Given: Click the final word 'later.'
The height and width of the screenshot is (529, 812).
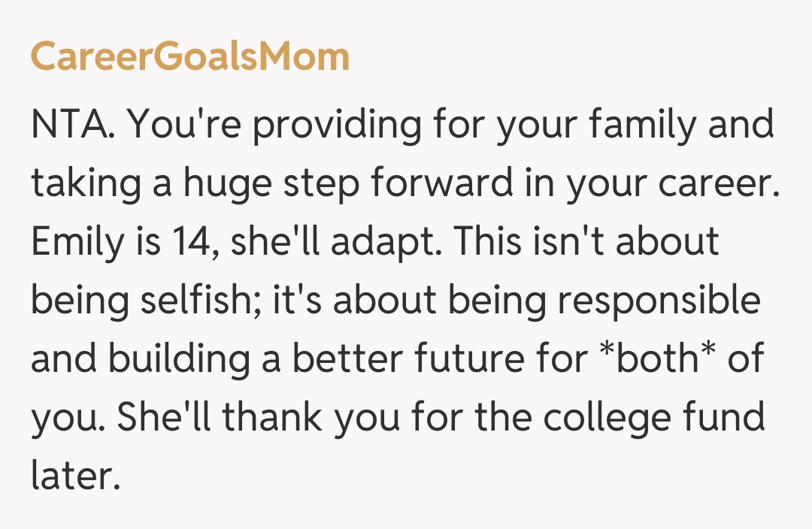Looking at the screenshot, I should (x=75, y=474).
